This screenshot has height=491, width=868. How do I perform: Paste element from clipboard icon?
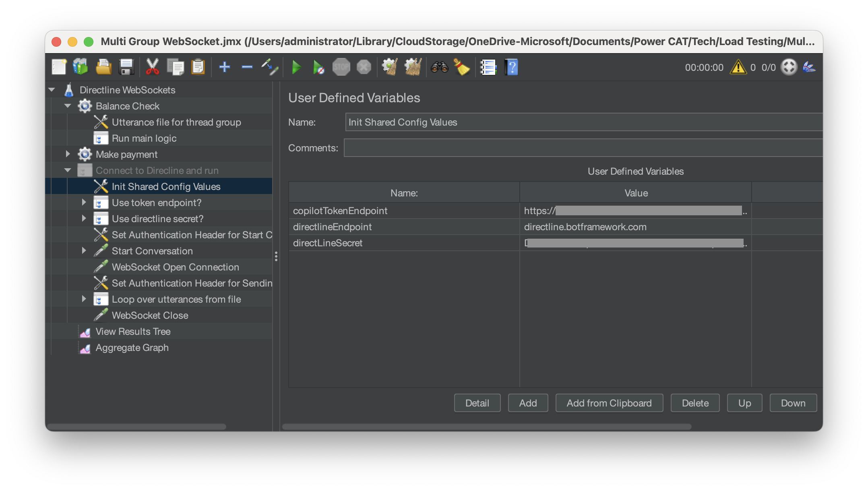(x=198, y=67)
